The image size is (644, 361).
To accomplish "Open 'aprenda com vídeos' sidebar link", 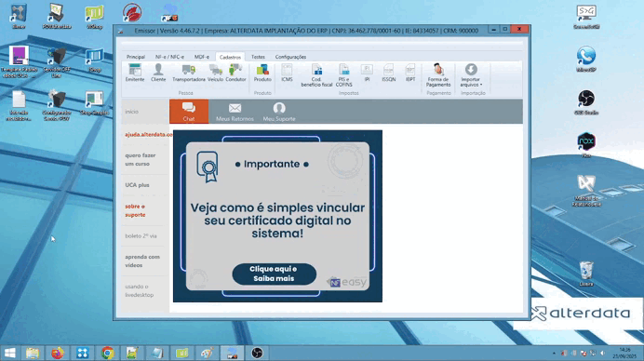I will click(x=142, y=261).
